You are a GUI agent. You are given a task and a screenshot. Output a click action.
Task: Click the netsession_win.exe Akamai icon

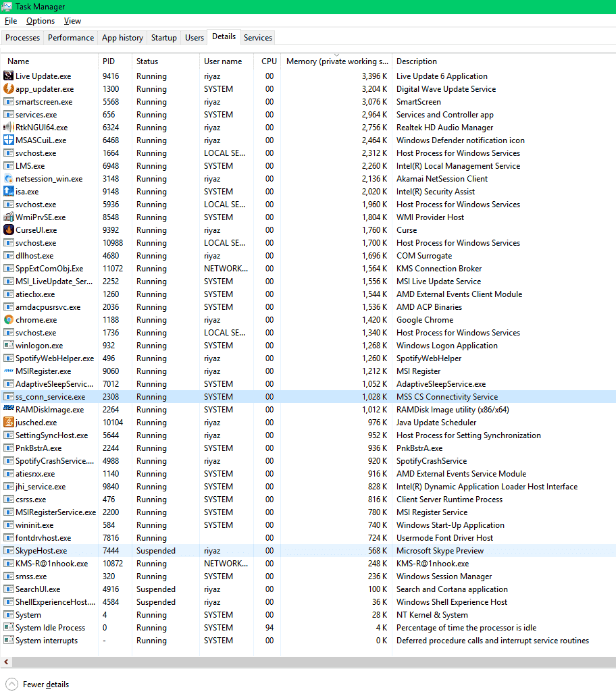pyautogui.click(x=9, y=178)
